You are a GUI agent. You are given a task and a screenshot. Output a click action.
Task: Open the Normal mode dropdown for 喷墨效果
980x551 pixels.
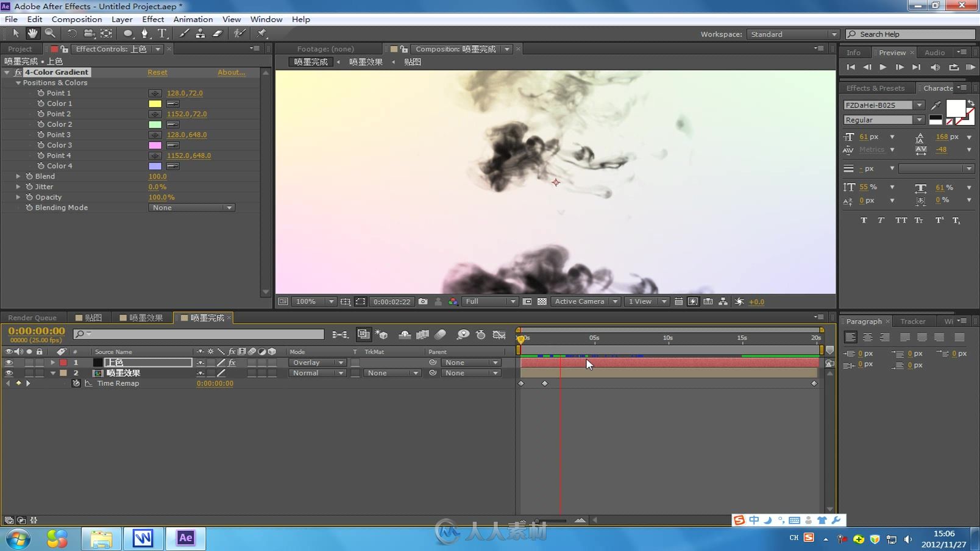pyautogui.click(x=317, y=373)
